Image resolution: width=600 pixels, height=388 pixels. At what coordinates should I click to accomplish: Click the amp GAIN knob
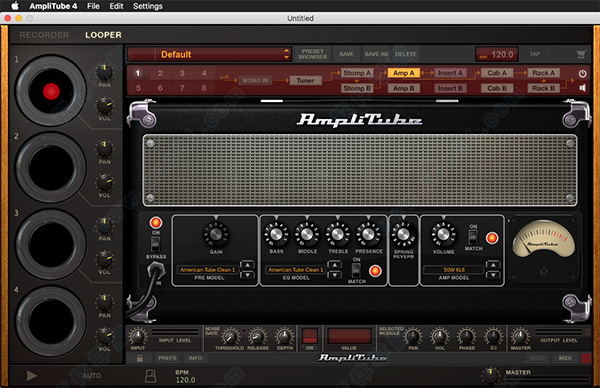click(216, 234)
